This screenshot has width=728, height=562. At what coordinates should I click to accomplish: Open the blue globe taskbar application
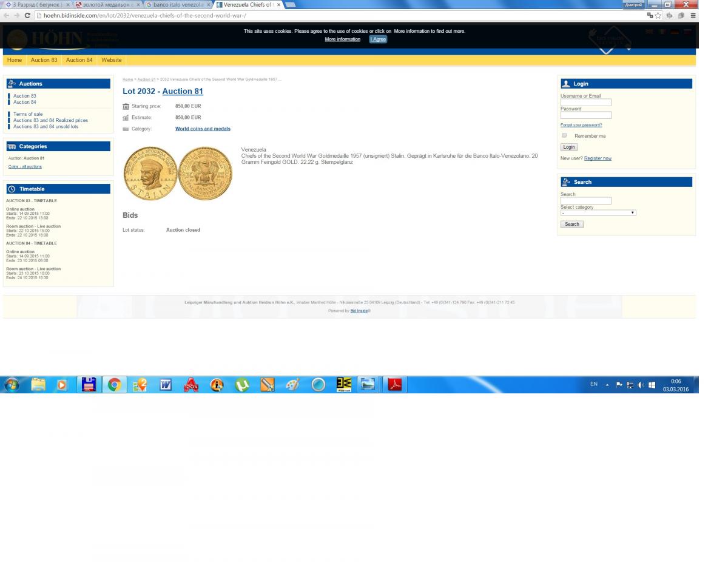(x=318, y=384)
